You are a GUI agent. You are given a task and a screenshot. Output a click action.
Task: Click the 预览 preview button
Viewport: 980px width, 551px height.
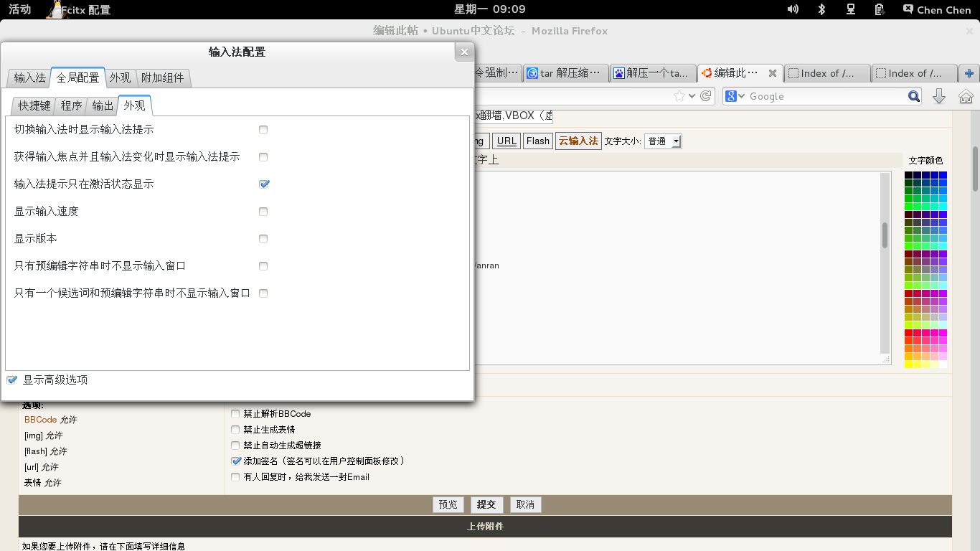tap(448, 504)
